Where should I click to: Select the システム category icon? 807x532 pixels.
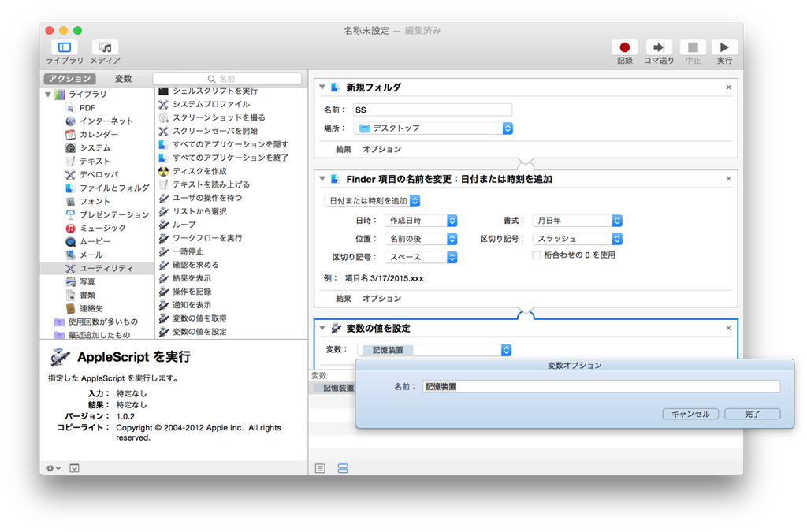(70, 147)
